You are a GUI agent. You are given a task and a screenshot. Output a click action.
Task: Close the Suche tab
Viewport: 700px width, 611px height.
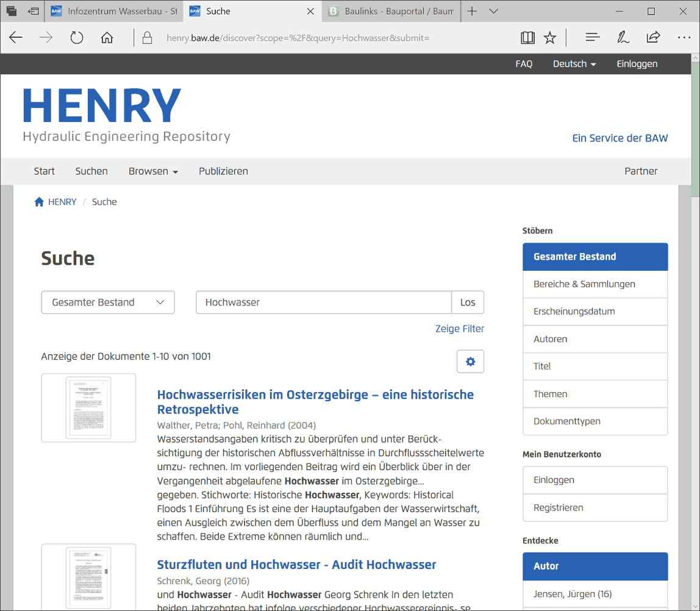coord(311,11)
